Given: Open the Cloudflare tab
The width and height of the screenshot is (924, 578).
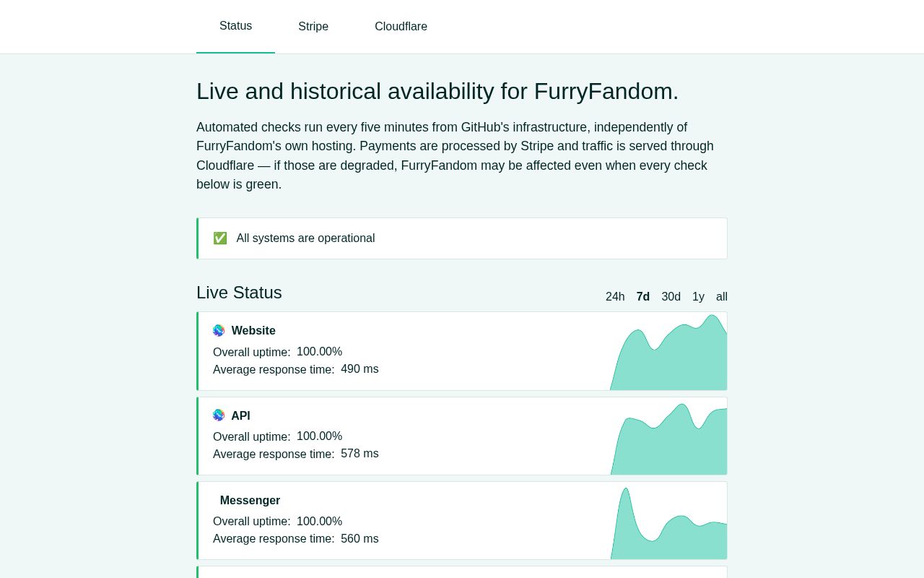Looking at the screenshot, I should 401,27.
